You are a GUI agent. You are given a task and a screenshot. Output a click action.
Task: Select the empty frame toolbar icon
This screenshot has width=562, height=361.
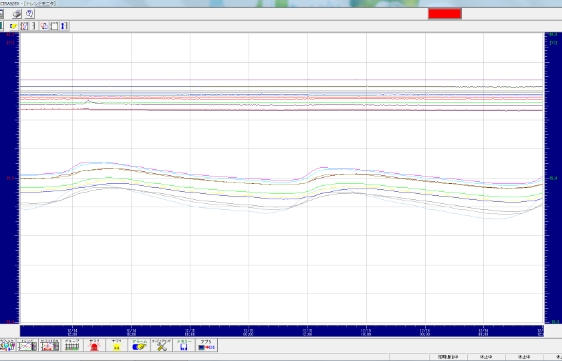point(54,26)
